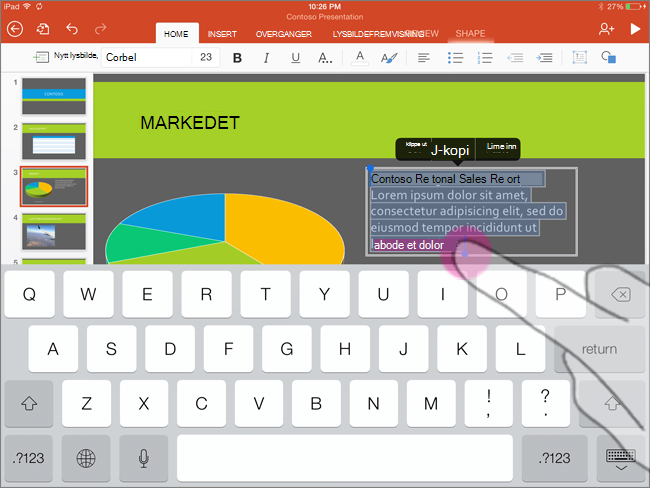
Task: Apply numbered list
Action: pyautogui.click(x=485, y=58)
